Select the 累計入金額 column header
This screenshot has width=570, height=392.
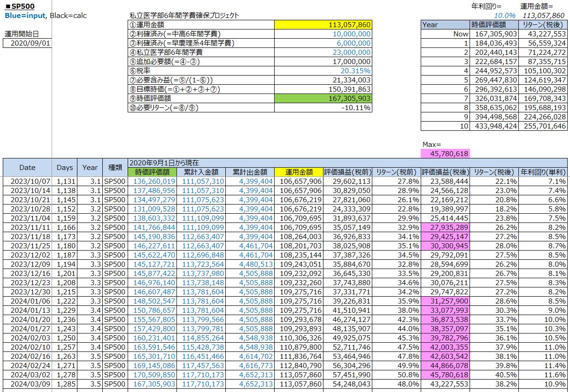201,172
